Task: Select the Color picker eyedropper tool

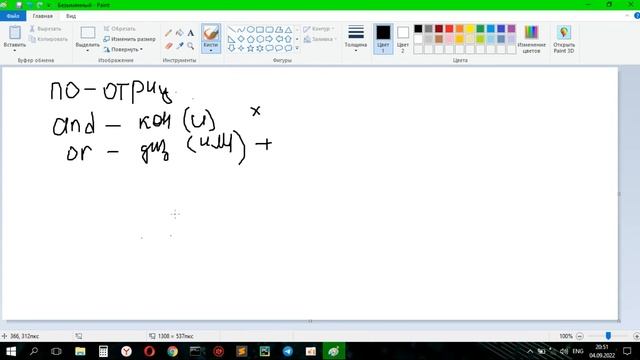Action: 179,46
